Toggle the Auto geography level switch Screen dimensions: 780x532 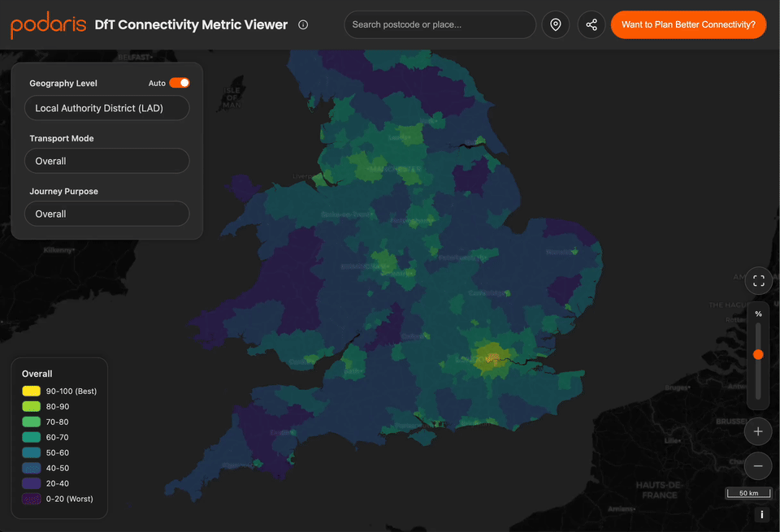[180, 83]
